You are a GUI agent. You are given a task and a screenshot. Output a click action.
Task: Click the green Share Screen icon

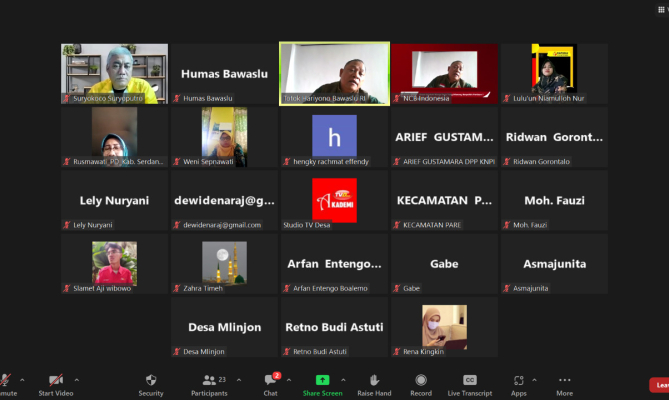[x=323, y=381]
